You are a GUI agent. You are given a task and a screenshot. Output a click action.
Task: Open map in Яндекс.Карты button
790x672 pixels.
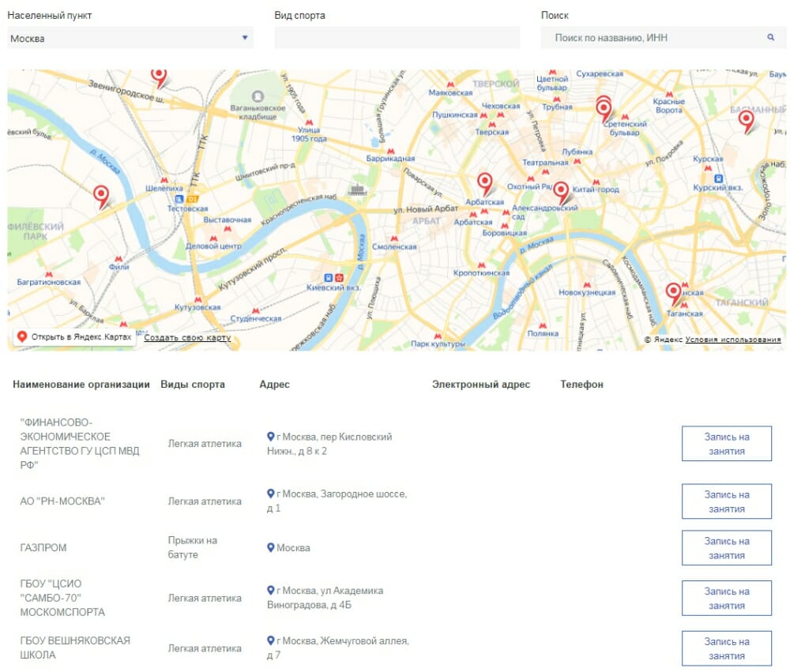click(x=74, y=336)
